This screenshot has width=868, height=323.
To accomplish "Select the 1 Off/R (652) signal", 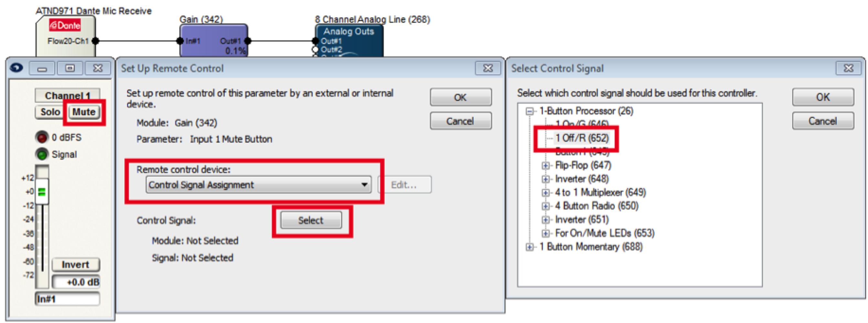I will (581, 138).
